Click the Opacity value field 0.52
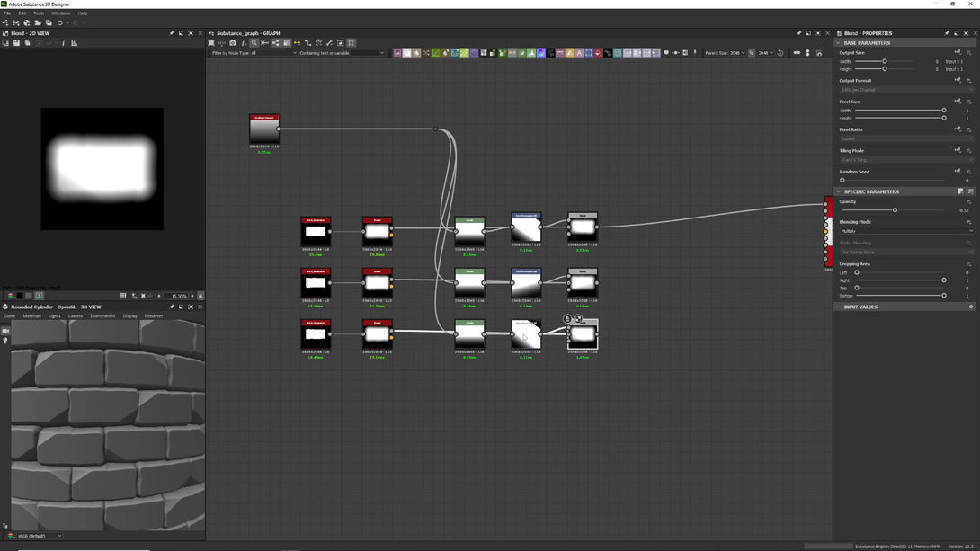Screen dimensions: 980x551 coord(964,210)
